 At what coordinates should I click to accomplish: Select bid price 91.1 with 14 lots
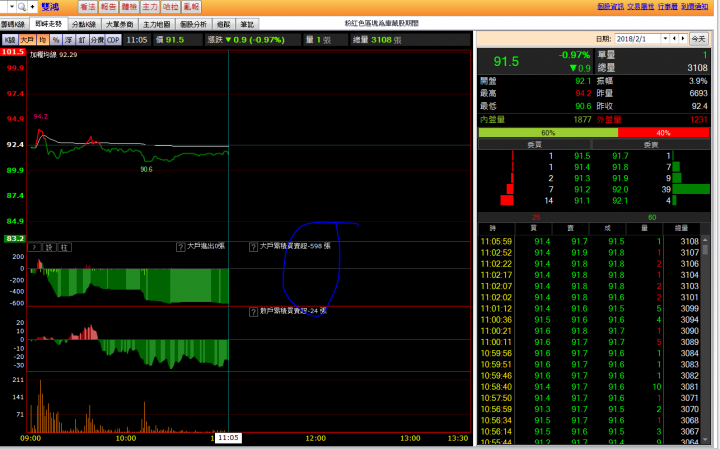click(x=582, y=201)
